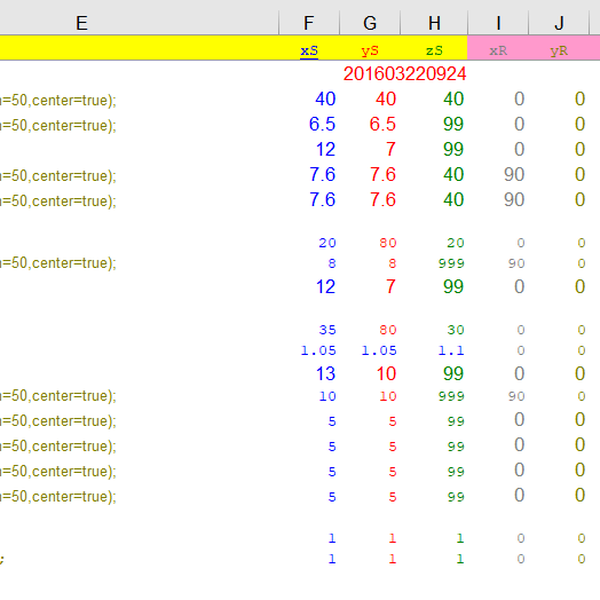This screenshot has width=600, height=600.
Task: Select column J header
Action: pyautogui.click(x=561, y=23)
